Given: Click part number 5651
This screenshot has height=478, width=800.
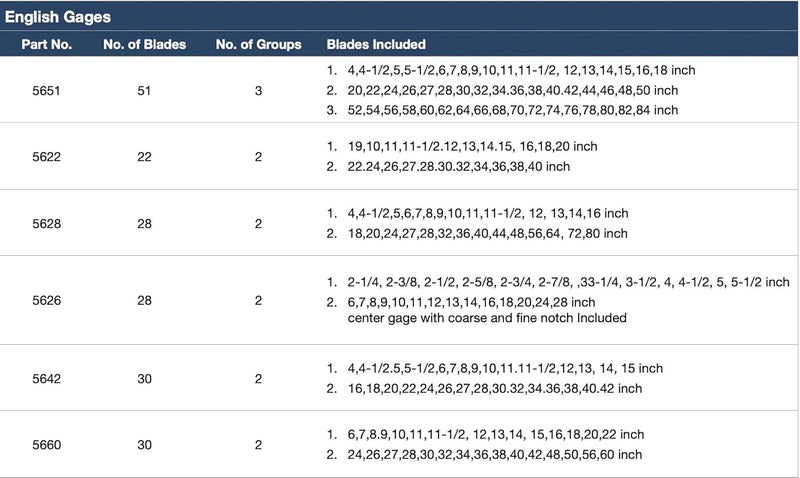Looking at the screenshot, I should (x=46, y=91).
